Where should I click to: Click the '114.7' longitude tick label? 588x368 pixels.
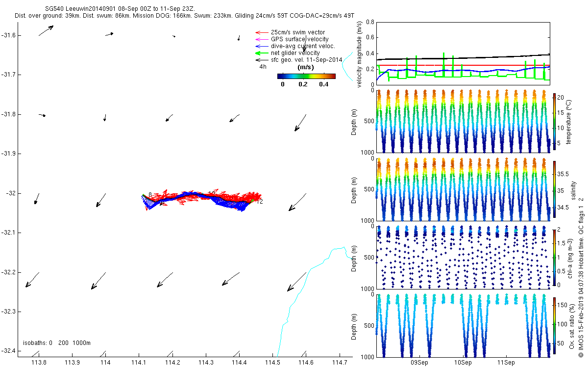[339, 363]
